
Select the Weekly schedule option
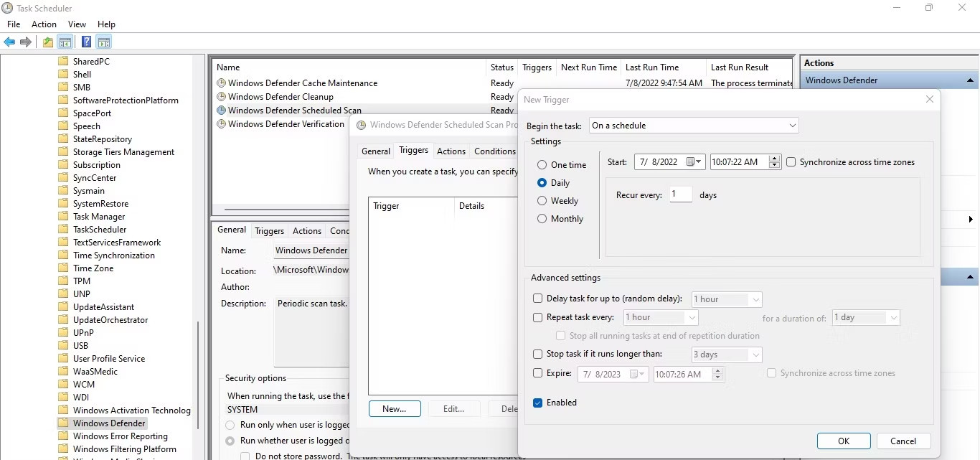point(542,201)
